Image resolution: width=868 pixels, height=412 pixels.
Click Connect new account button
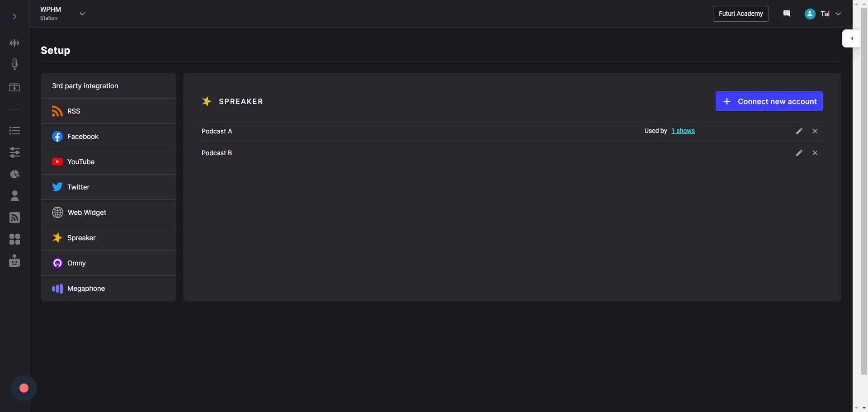coord(769,101)
